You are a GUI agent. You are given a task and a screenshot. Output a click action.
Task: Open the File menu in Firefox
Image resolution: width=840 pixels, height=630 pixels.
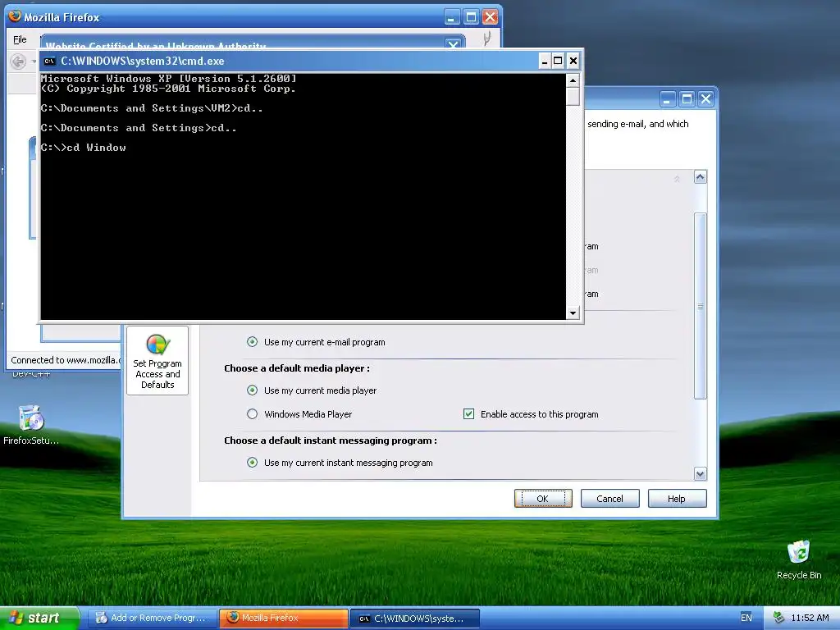(x=20, y=39)
